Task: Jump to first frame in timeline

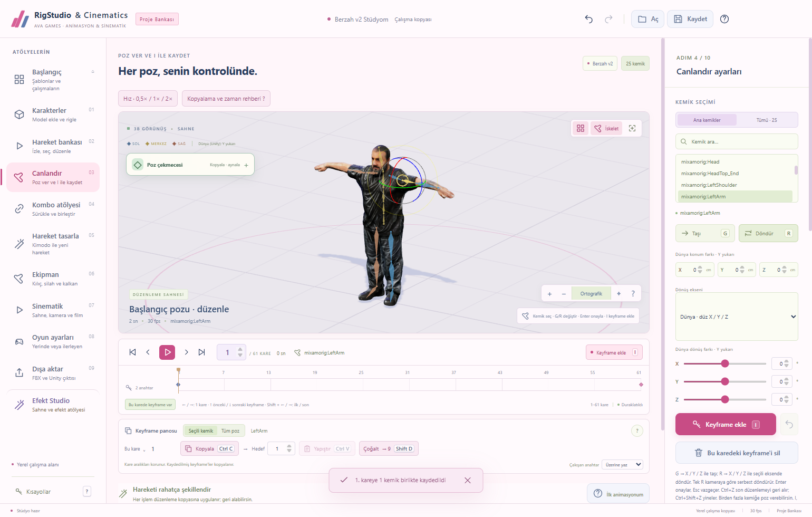Action: [x=133, y=352]
